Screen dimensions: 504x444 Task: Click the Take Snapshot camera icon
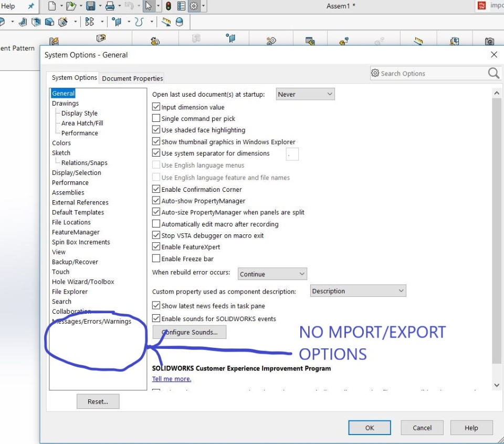pos(489,41)
